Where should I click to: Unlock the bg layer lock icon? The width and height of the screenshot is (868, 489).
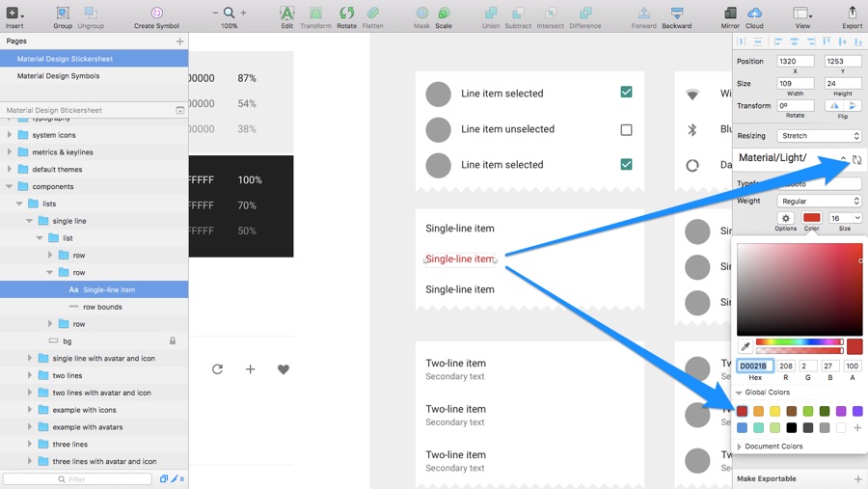click(173, 340)
